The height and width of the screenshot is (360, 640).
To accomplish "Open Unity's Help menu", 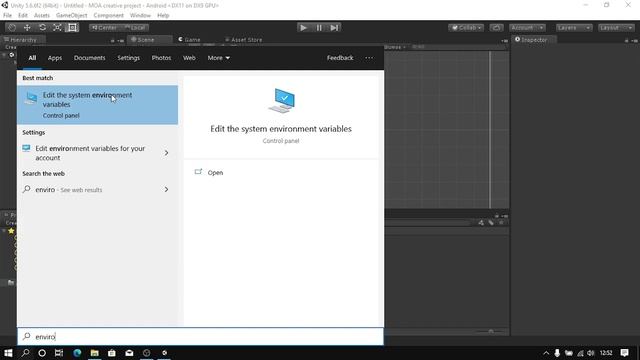I will pos(163,16).
